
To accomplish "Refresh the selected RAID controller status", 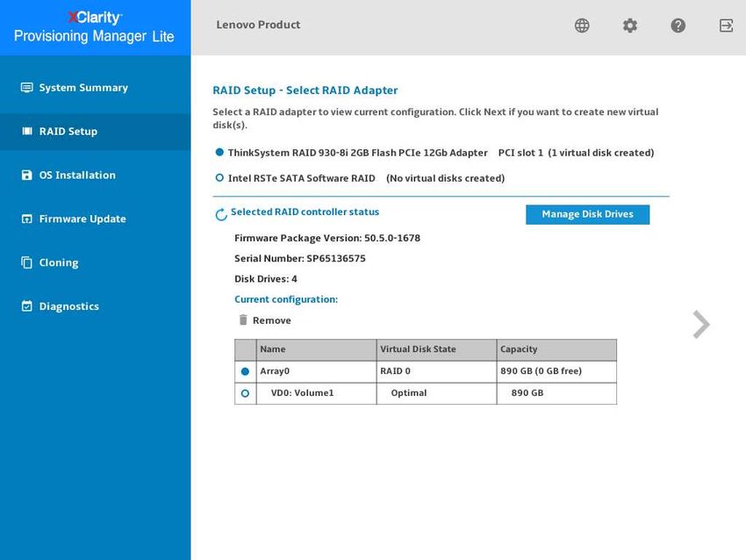I will pos(221,214).
